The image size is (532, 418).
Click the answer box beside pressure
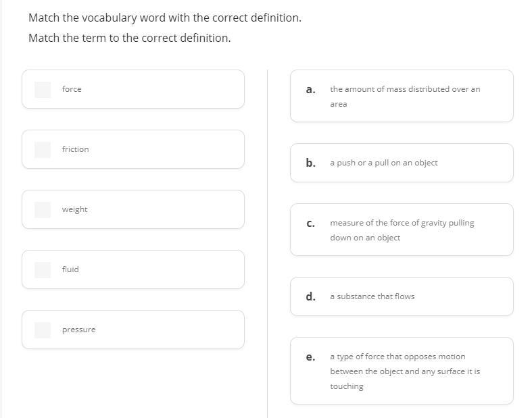(43, 330)
